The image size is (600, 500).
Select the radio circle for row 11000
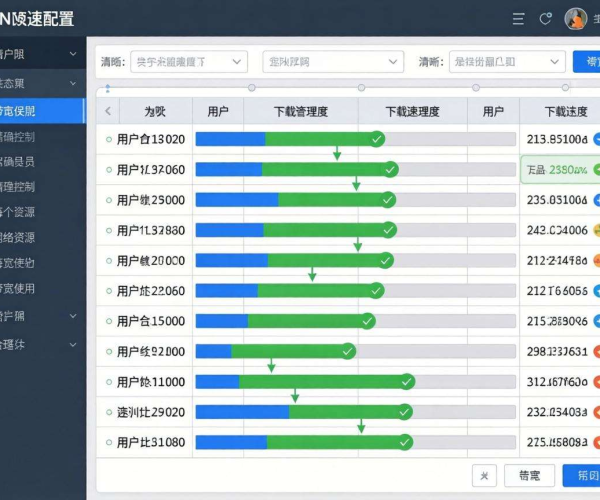tap(109, 382)
